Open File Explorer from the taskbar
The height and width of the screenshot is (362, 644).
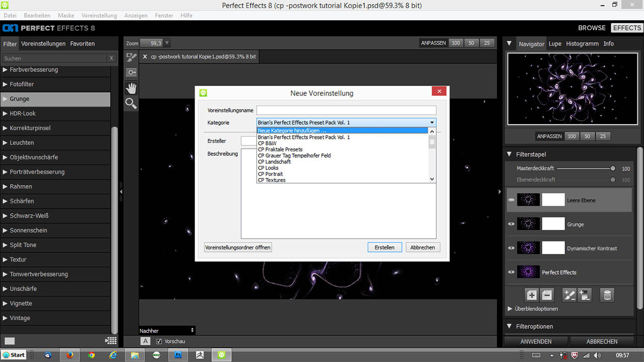[135, 354]
